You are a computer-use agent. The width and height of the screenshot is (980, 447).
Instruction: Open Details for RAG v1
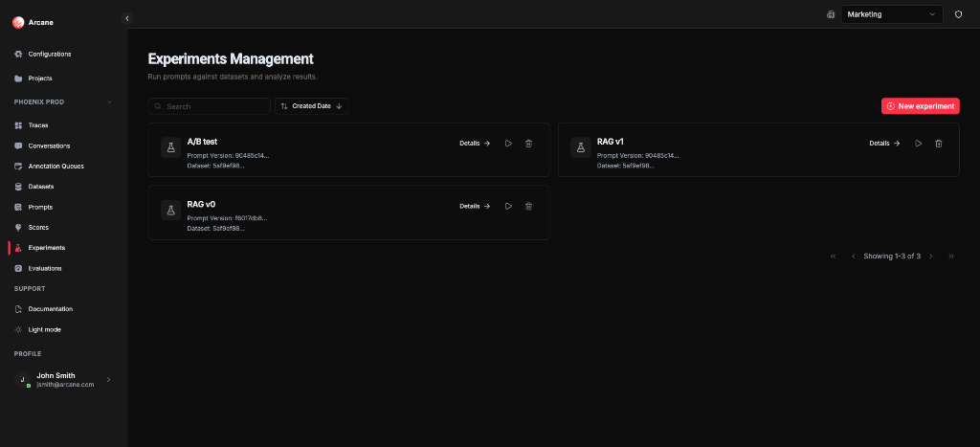885,144
